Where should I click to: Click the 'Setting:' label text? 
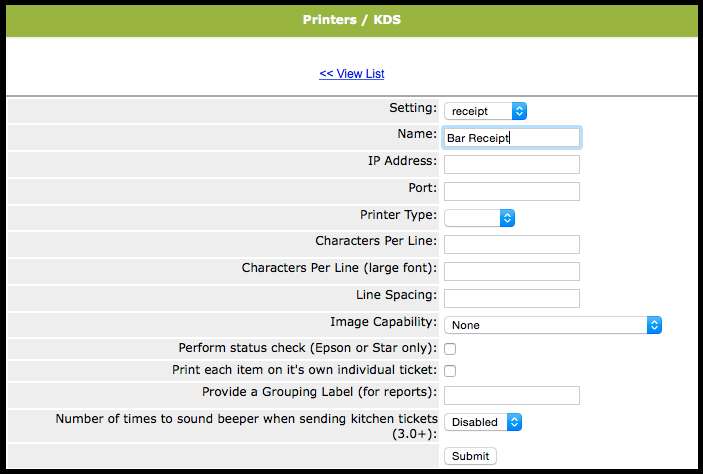click(413, 107)
